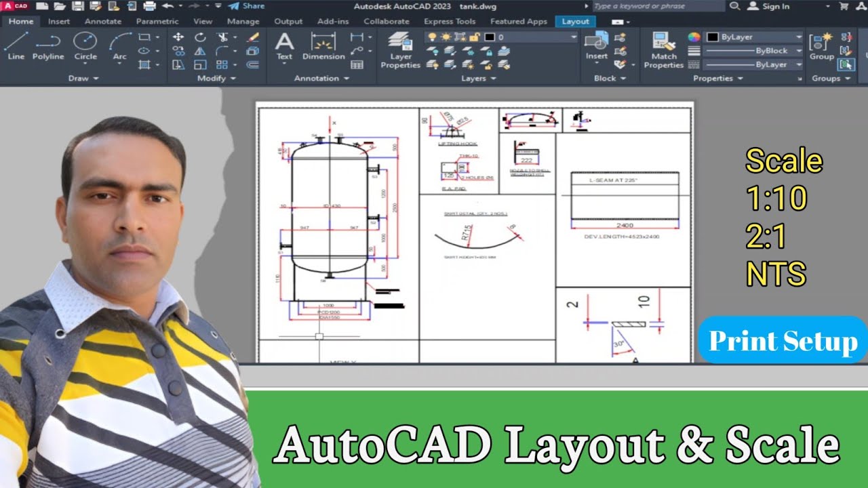Click the Open folder icon
The height and width of the screenshot is (488, 868).
click(60, 6)
